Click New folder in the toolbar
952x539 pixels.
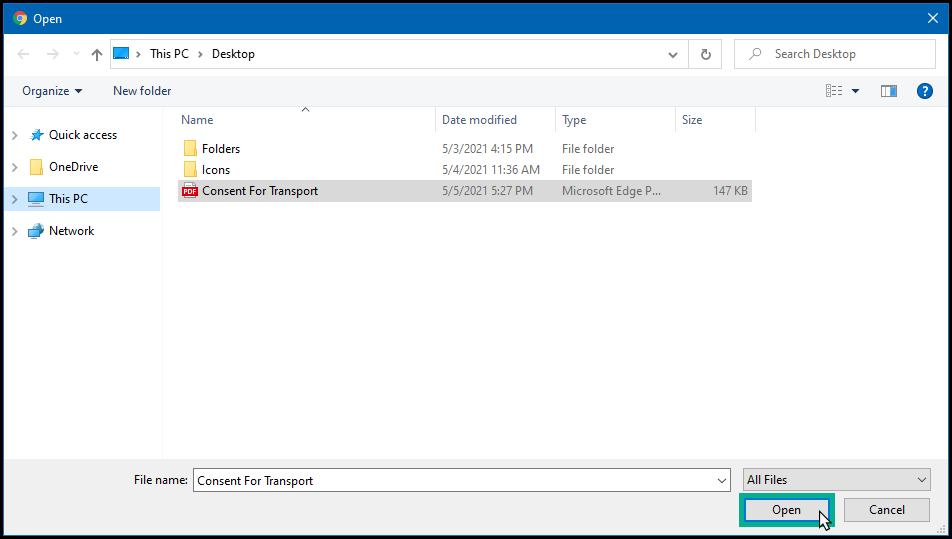142,91
